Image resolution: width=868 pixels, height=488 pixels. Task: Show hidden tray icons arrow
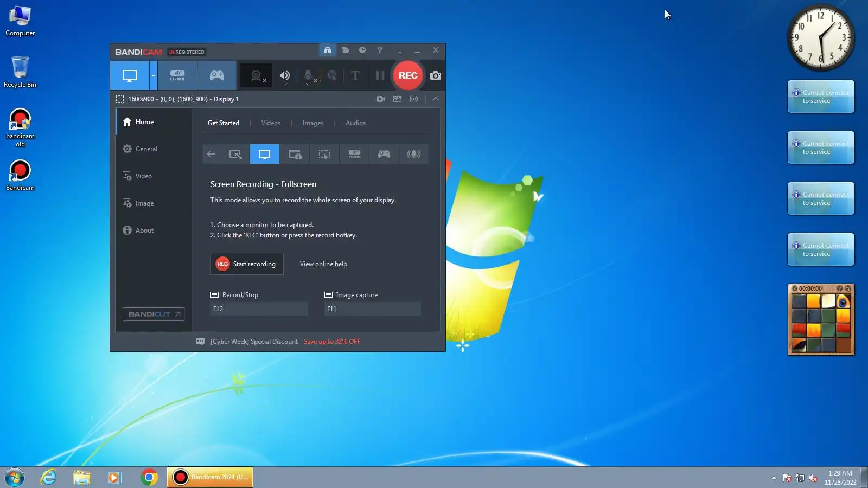tap(774, 478)
